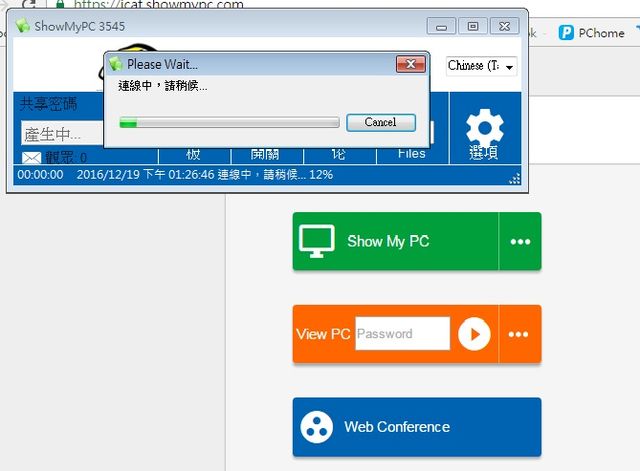Open View PC more options dots

(x=519, y=334)
